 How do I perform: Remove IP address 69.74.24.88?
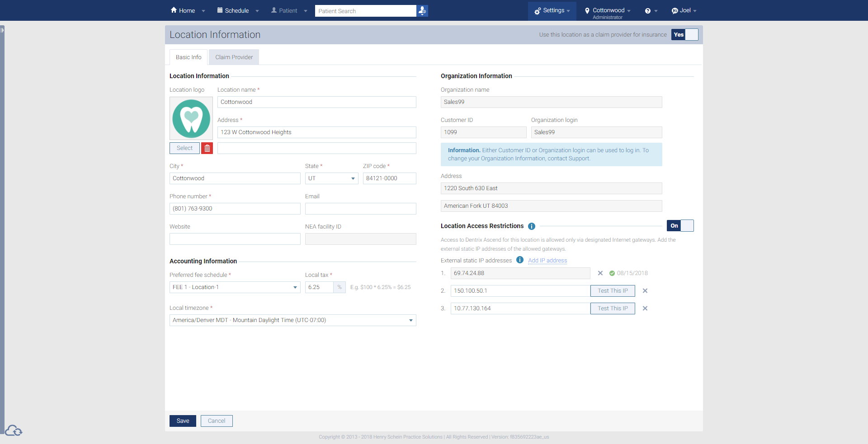[600, 273]
